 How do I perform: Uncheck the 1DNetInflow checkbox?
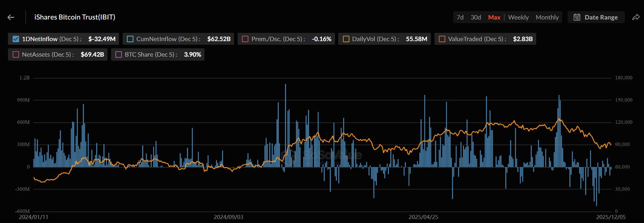[16, 39]
